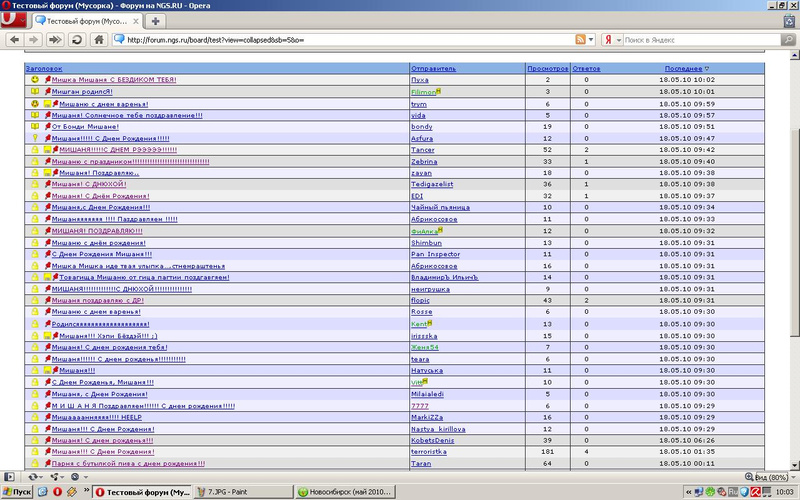Click the RSS feed icon in address bar

click(580, 40)
